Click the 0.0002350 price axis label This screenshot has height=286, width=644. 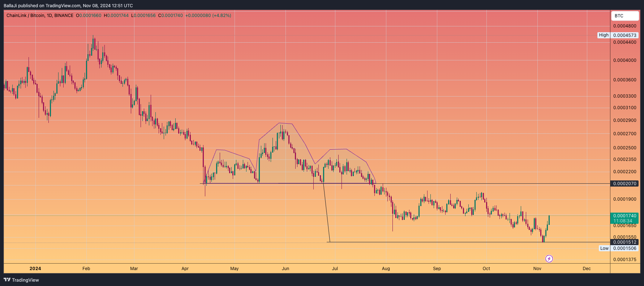click(x=625, y=159)
